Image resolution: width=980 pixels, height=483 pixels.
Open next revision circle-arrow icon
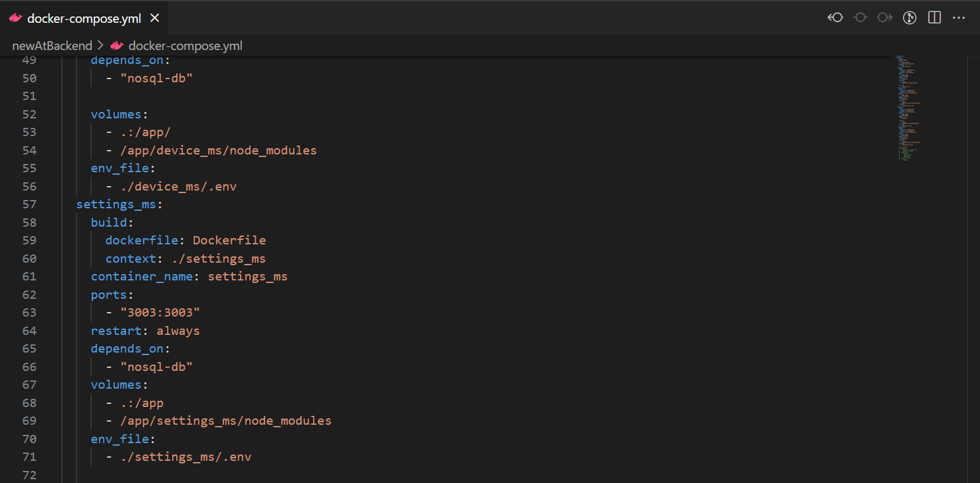tap(884, 18)
